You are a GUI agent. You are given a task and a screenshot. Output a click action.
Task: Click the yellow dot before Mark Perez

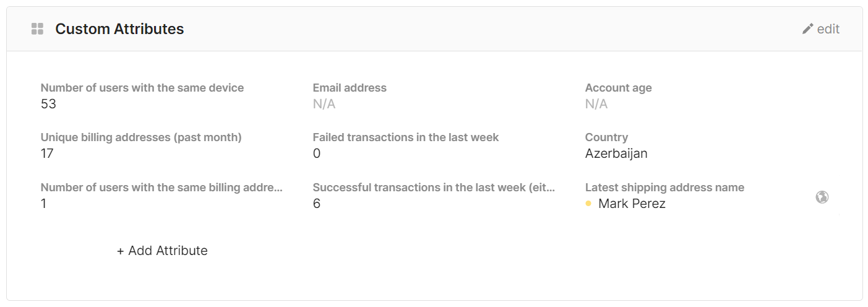point(588,203)
